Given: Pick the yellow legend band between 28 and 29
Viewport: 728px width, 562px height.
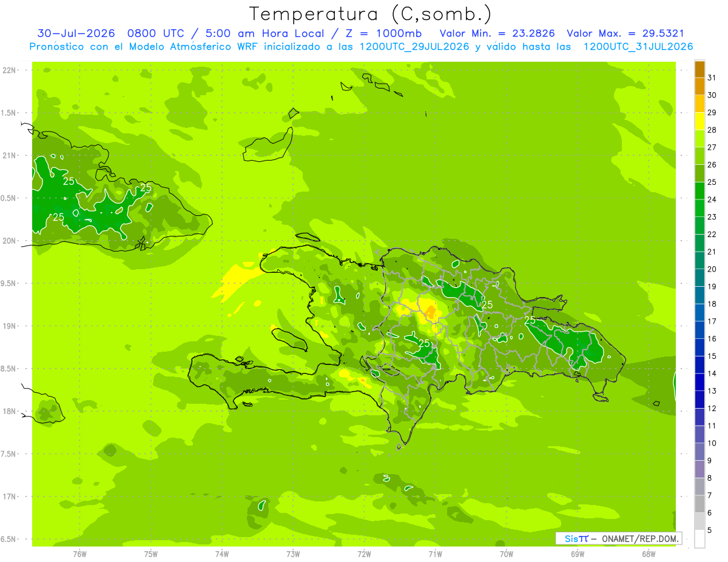Looking at the screenshot, I should tap(699, 121).
